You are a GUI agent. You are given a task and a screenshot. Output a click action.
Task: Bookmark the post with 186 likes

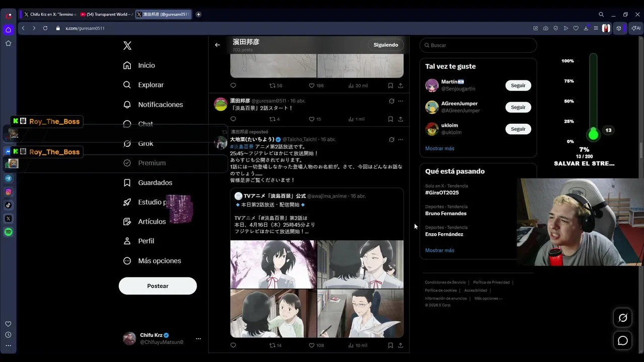point(390,85)
